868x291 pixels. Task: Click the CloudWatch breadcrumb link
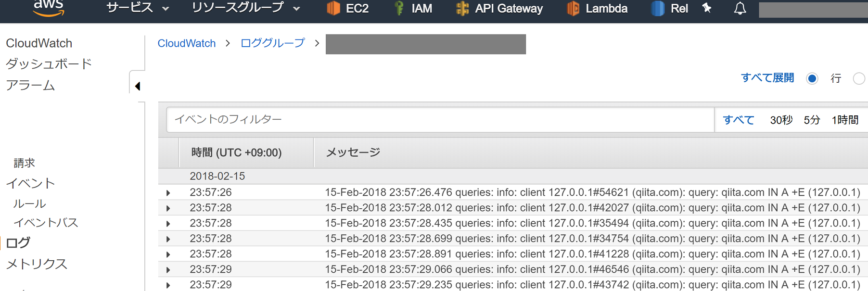coord(187,43)
